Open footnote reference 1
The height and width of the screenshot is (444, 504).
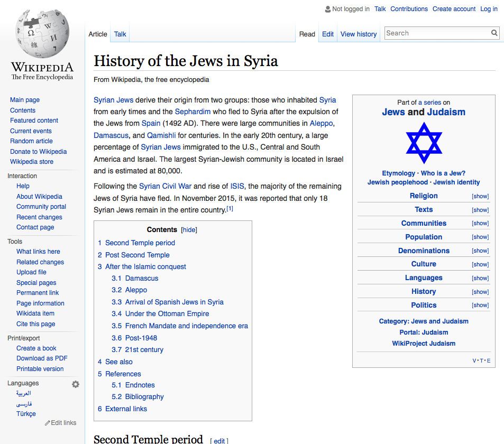coord(230,209)
